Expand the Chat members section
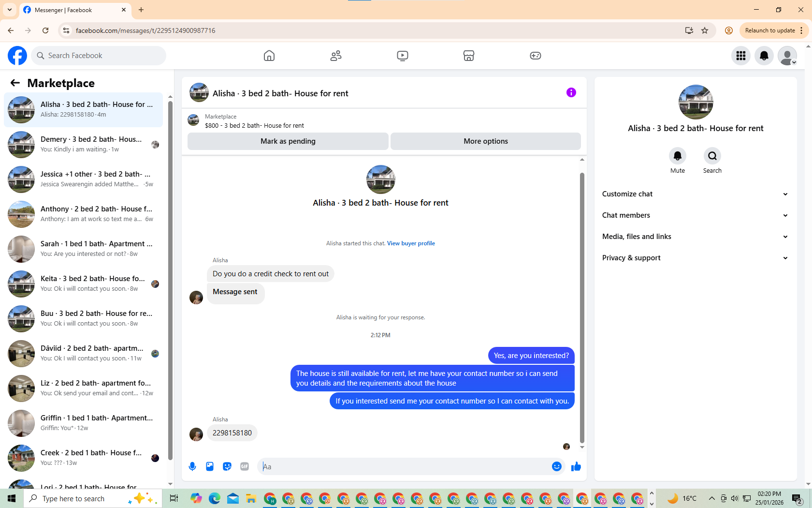Screen dimensions: 812x508 [x=696, y=215]
